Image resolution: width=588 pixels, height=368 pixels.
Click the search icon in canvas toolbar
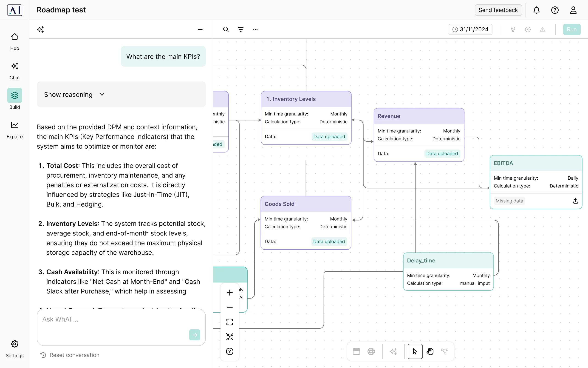(226, 29)
